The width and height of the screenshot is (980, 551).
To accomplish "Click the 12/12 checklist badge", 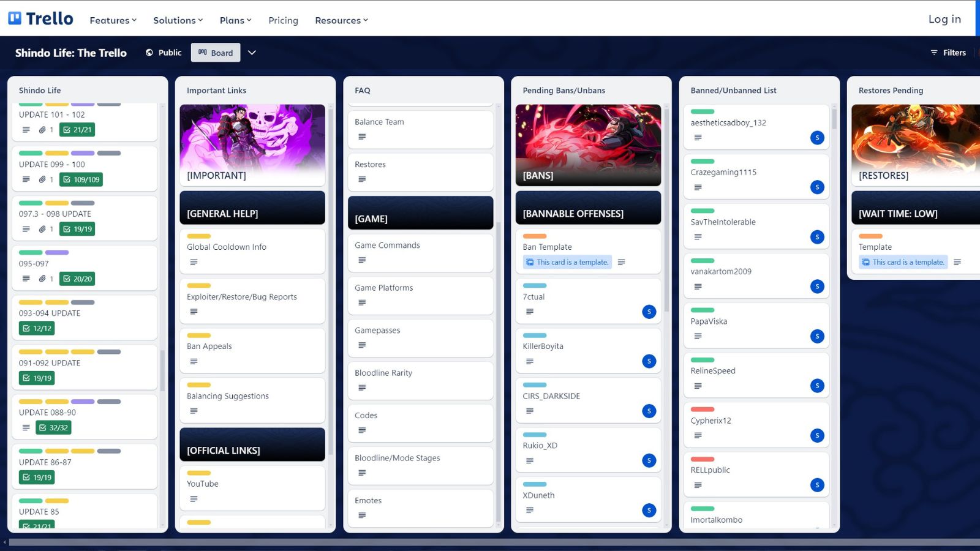I will [x=37, y=328].
